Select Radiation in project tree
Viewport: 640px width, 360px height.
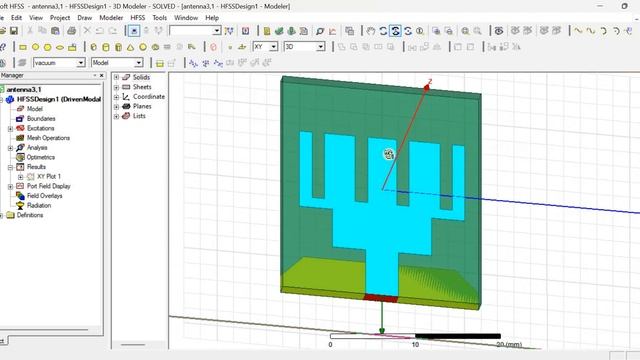click(39, 206)
